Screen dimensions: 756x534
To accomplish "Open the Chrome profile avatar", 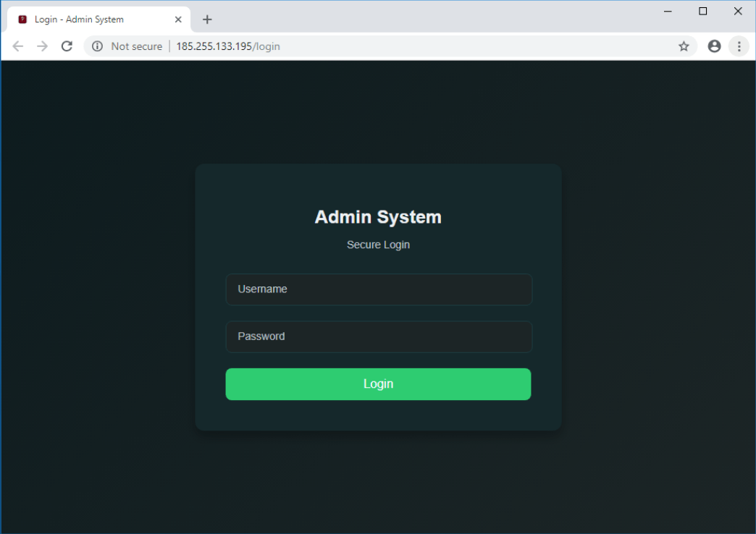I will tap(714, 46).
